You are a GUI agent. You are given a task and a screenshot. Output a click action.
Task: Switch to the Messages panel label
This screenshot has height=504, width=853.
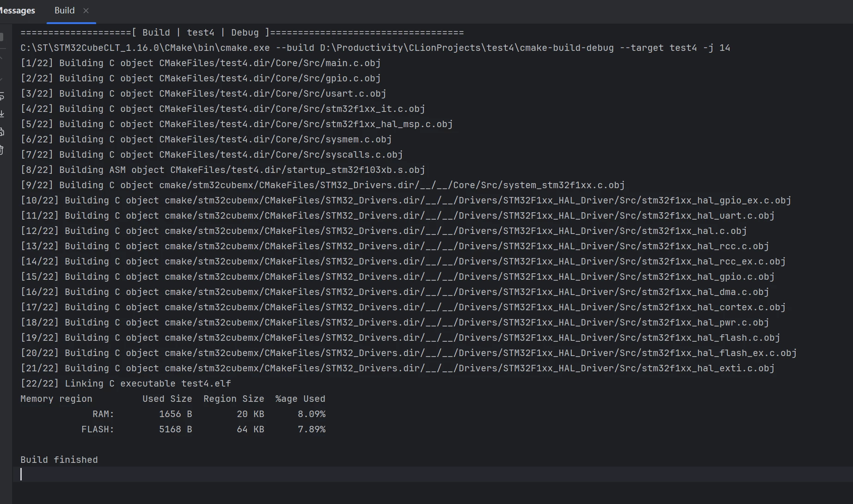click(17, 11)
